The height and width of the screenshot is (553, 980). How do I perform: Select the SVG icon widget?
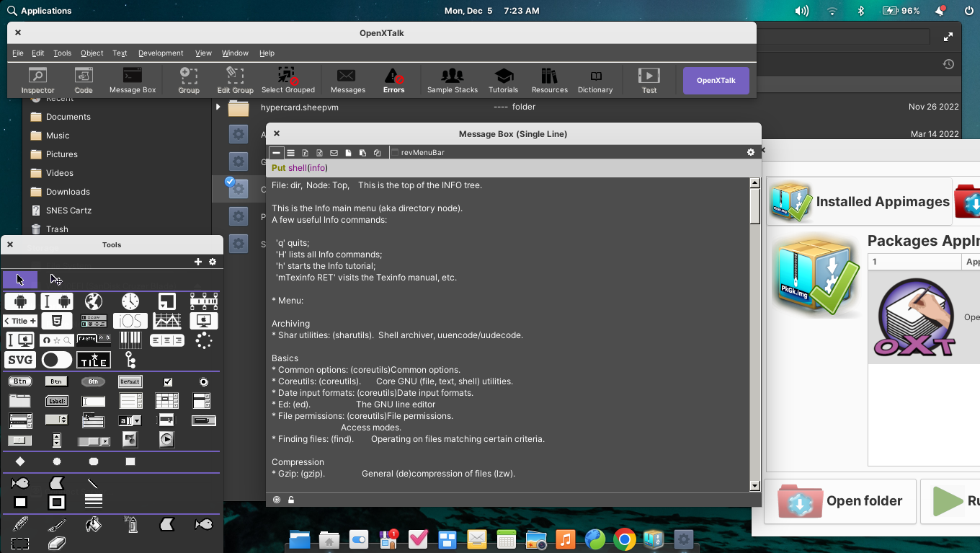(20, 360)
